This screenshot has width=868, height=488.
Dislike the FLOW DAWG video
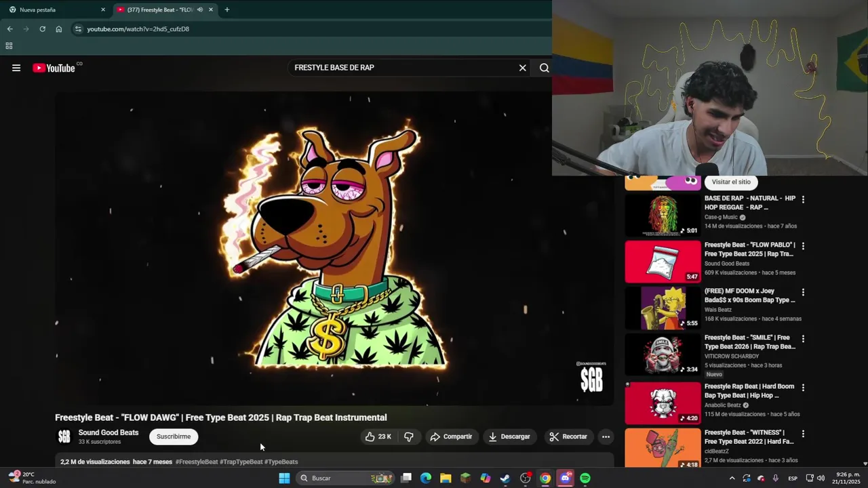pyautogui.click(x=409, y=436)
